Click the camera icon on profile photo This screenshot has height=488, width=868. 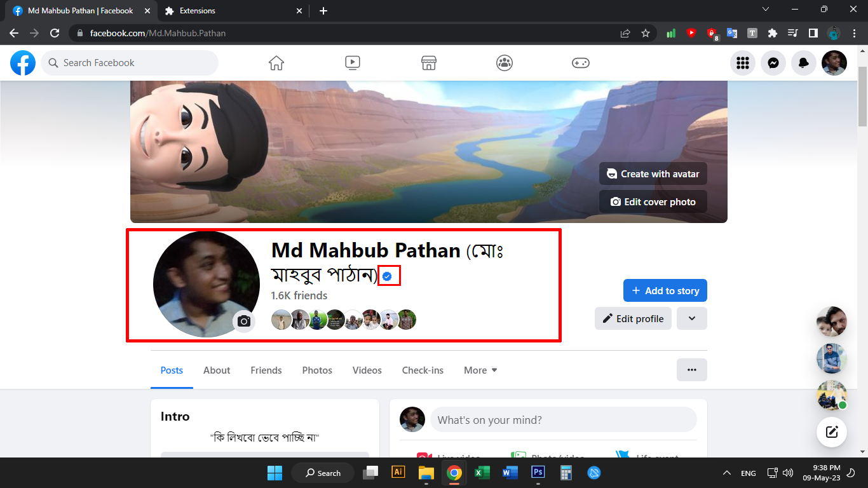click(244, 322)
